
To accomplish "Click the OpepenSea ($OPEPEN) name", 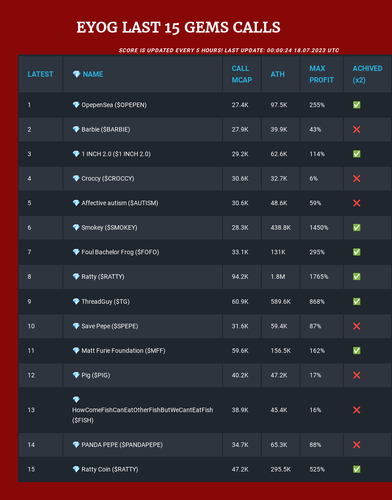I will point(114,105).
